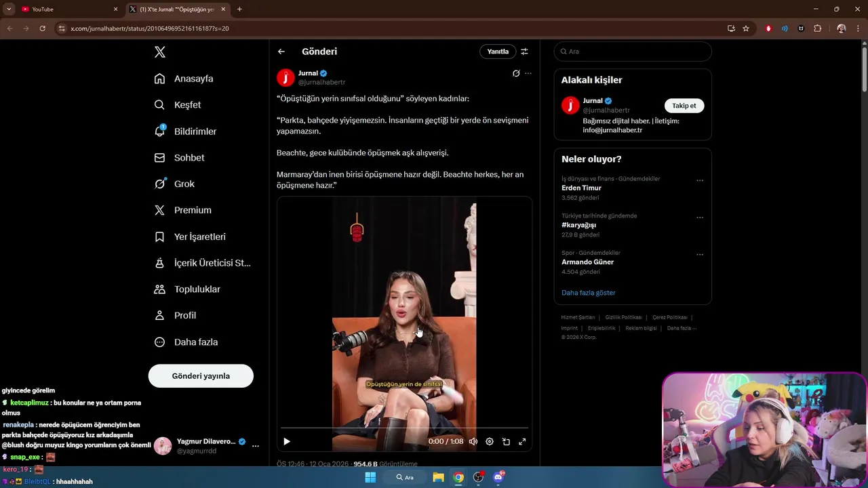Open reply sort options icon
The image size is (868, 488).
tap(524, 52)
